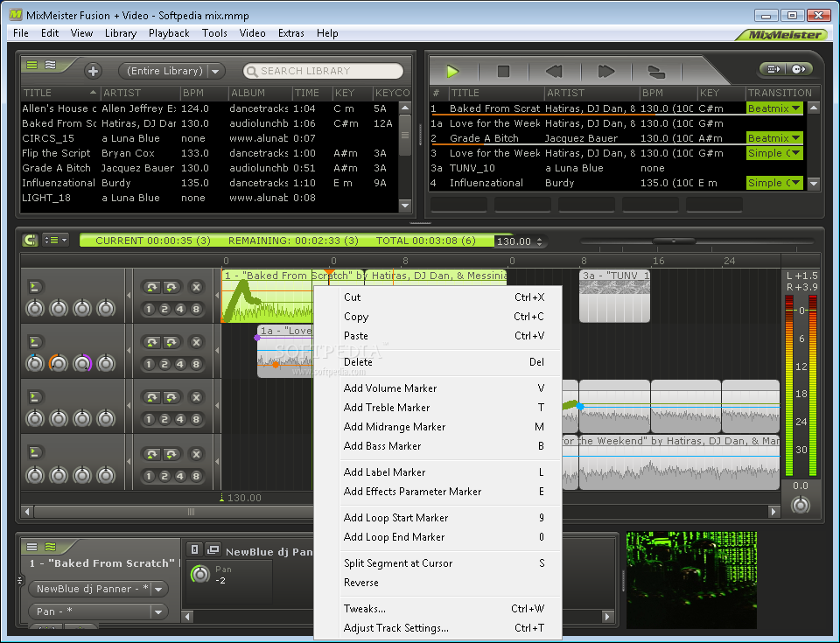This screenshot has height=643, width=840.
Task: Collapse track 1 controls with left arrow
Action: click(x=129, y=295)
